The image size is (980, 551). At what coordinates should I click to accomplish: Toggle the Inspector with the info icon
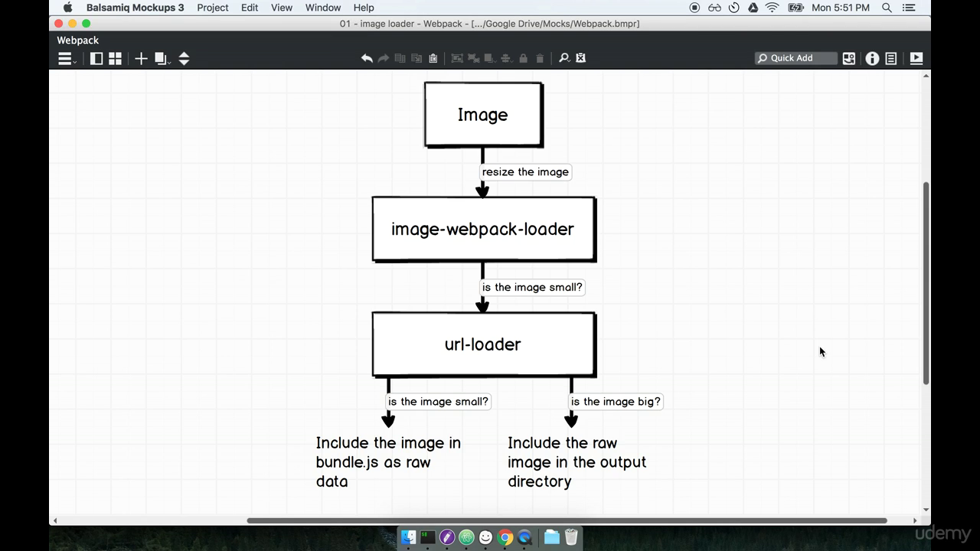[872, 58]
